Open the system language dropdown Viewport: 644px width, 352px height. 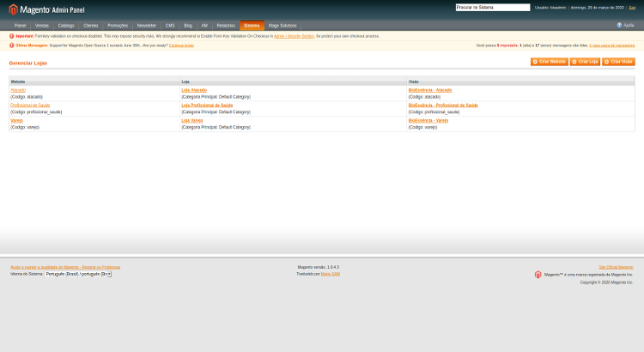point(78,274)
